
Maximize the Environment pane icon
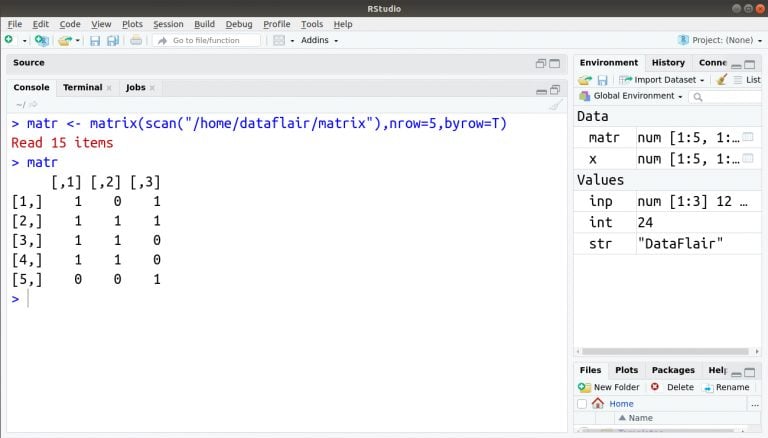click(x=750, y=65)
